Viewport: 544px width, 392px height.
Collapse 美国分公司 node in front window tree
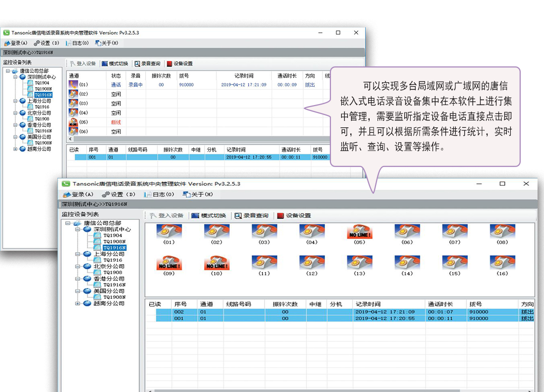pyautogui.click(x=78, y=291)
